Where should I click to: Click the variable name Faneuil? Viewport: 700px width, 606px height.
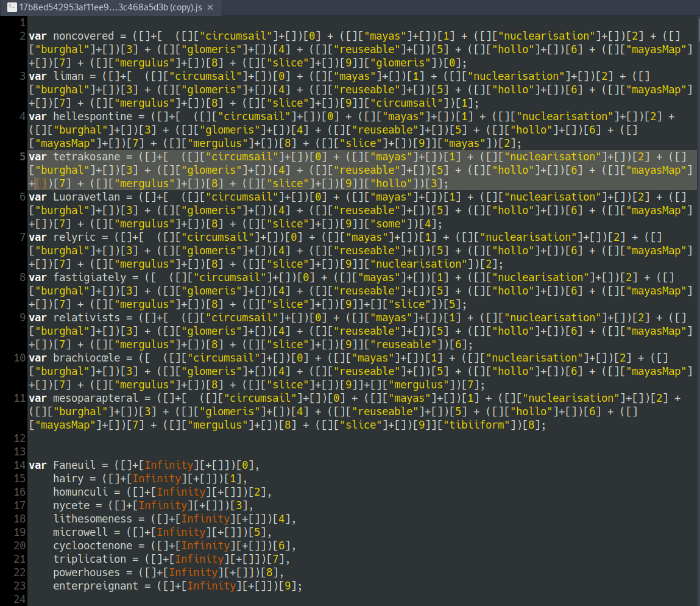(74, 465)
